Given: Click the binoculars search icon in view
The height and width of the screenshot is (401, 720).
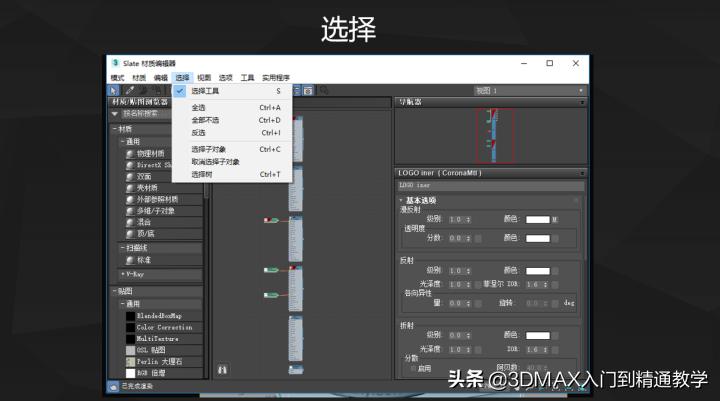Looking at the screenshot, I should (222, 369).
